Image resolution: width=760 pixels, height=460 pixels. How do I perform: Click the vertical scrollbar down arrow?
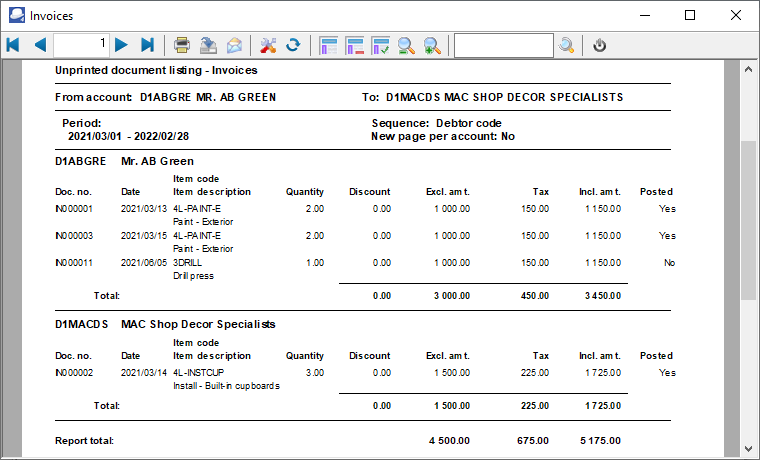(748, 448)
